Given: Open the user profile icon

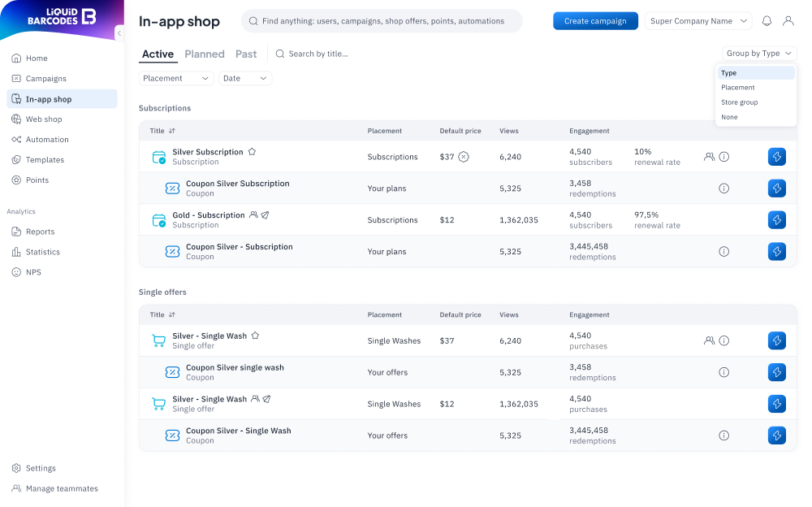Looking at the screenshot, I should coord(788,20).
